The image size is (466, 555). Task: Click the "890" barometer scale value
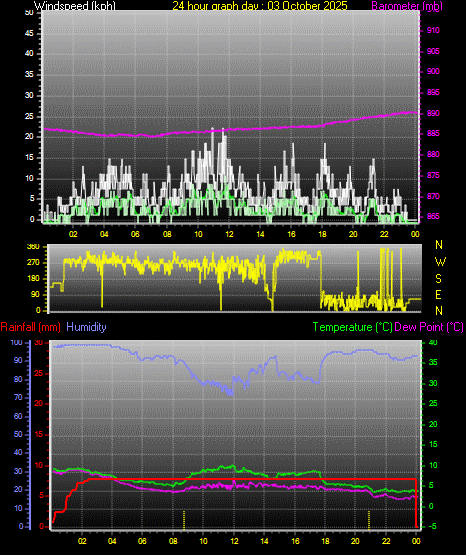click(x=433, y=113)
